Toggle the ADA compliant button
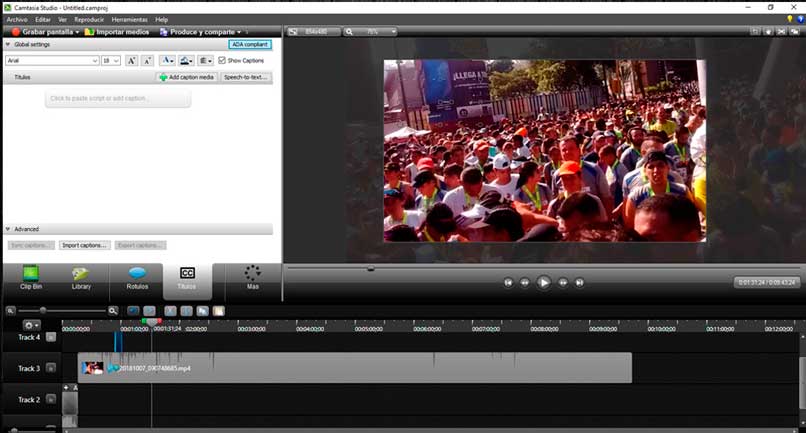The height and width of the screenshot is (433, 806). (x=250, y=45)
